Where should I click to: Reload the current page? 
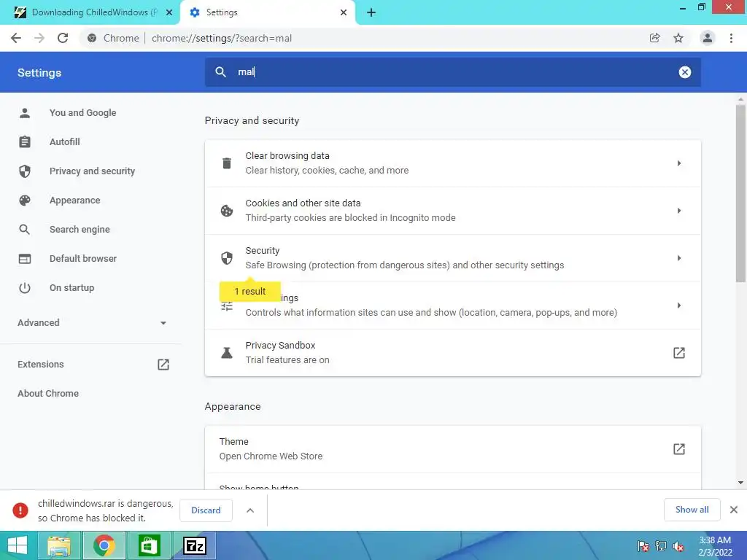pyautogui.click(x=63, y=38)
